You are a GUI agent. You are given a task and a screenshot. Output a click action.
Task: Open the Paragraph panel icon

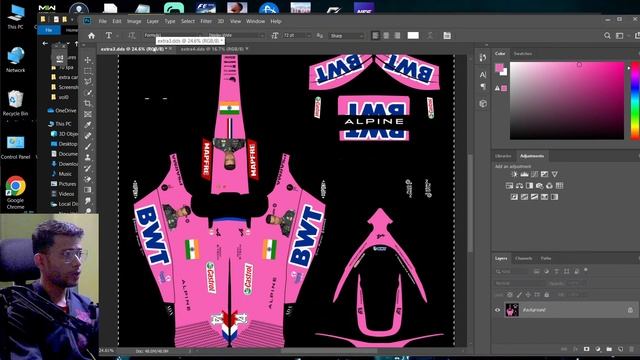[483, 86]
